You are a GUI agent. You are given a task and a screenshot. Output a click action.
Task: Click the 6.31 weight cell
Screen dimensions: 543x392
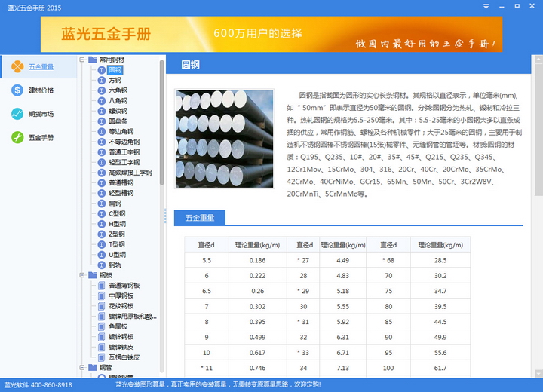click(x=343, y=337)
